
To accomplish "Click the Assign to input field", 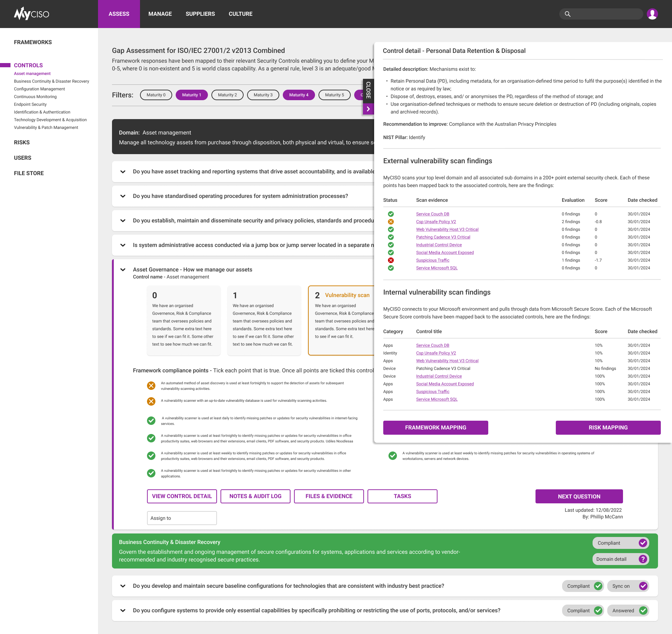I will [182, 518].
